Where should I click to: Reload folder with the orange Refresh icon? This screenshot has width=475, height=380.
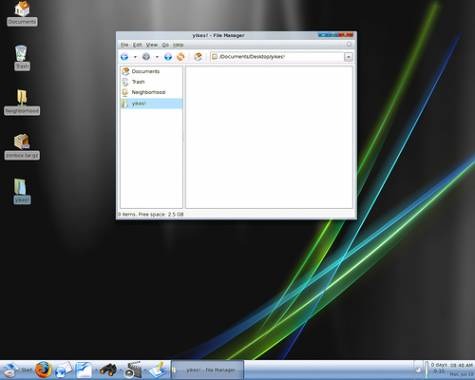(x=180, y=57)
